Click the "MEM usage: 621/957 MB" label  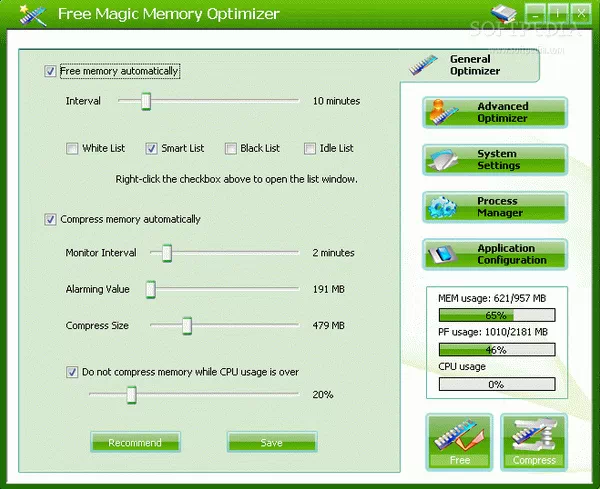[x=492, y=298]
